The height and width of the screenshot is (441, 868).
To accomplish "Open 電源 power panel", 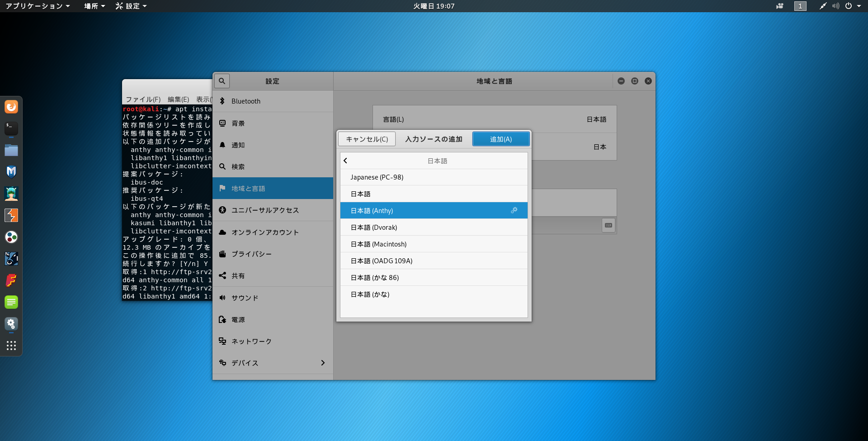I will pyautogui.click(x=273, y=319).
